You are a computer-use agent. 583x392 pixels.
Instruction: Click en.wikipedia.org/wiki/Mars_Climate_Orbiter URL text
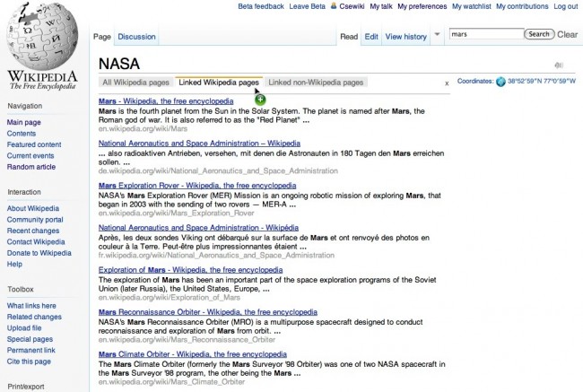(171, 382)
